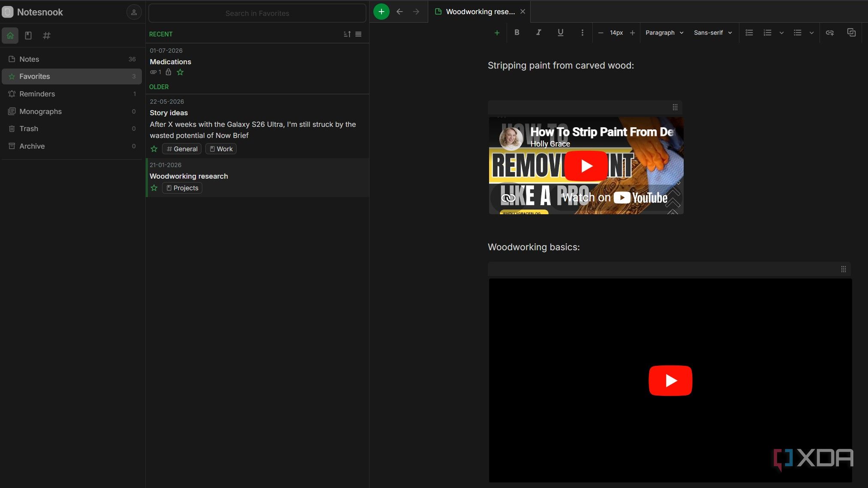Go back with the left arrow

tap(399, 12)
